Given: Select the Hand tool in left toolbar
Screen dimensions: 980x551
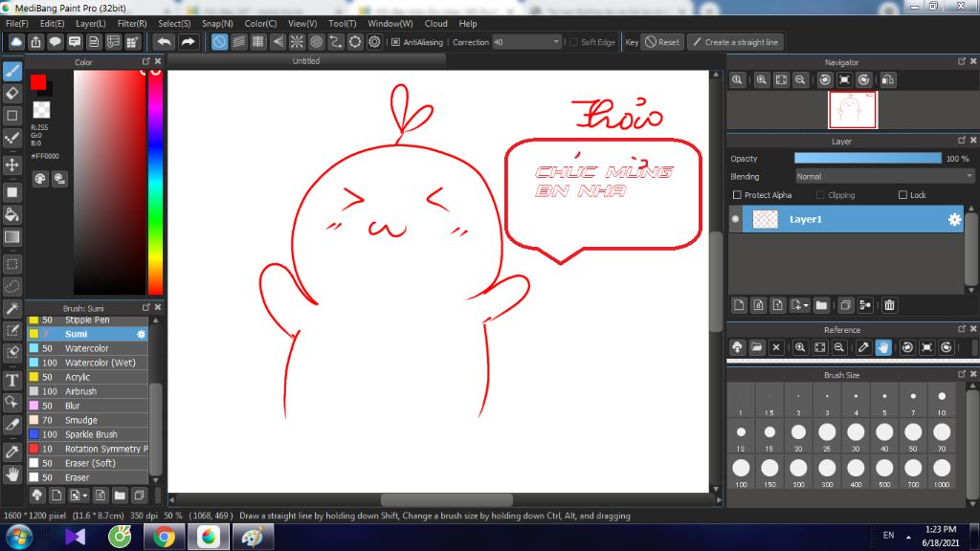Looking at the screenshot, I should point(11,474).
